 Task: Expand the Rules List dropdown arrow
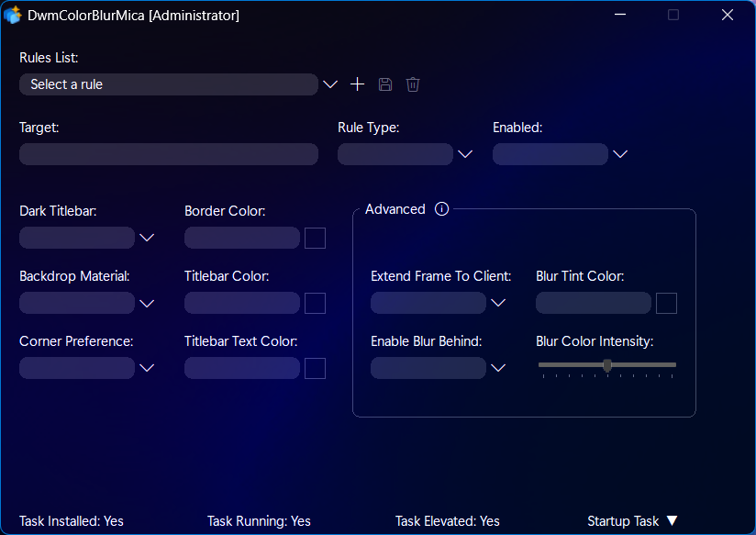pos(330,84)
